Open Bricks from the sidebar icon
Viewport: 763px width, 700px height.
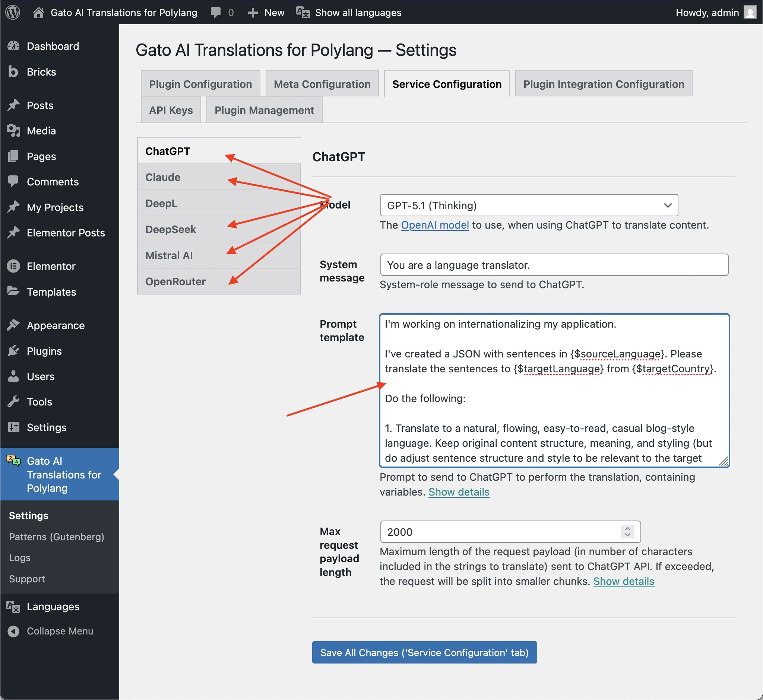pyautogui.click(x=13, y=71)
